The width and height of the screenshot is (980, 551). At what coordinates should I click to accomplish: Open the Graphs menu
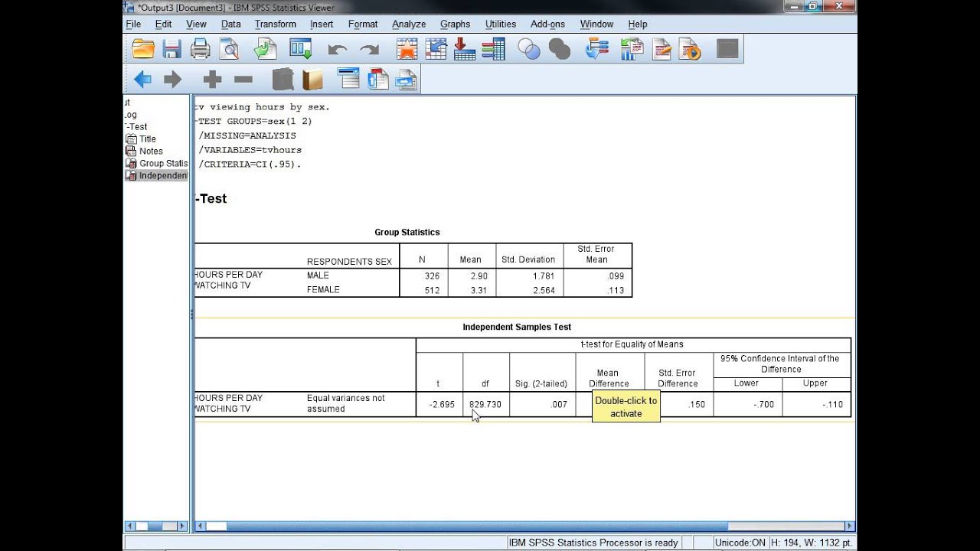[455, 24]
